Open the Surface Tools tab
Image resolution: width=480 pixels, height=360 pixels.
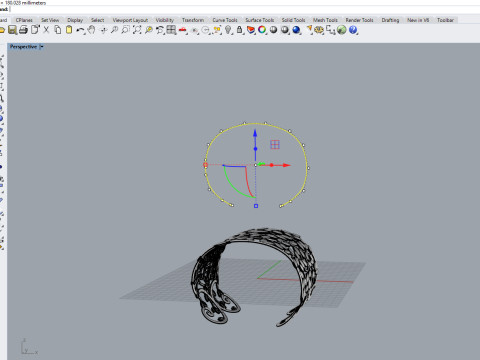click(260, 20)
